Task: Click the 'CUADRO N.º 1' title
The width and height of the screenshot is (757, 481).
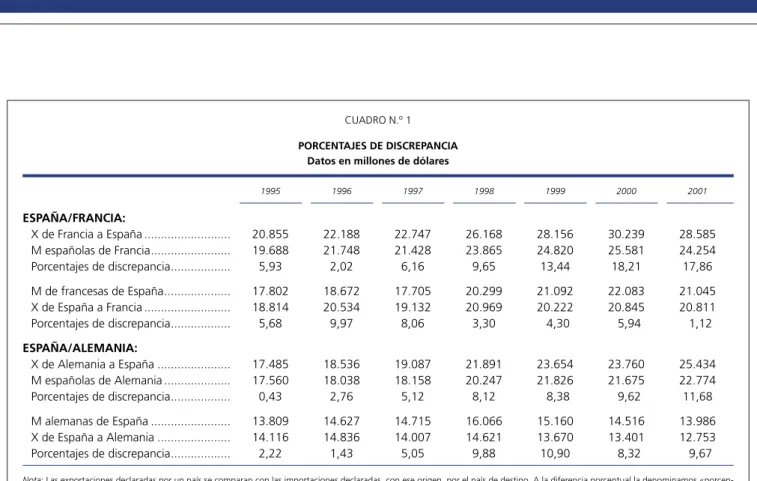Action: tap(378, 120)
